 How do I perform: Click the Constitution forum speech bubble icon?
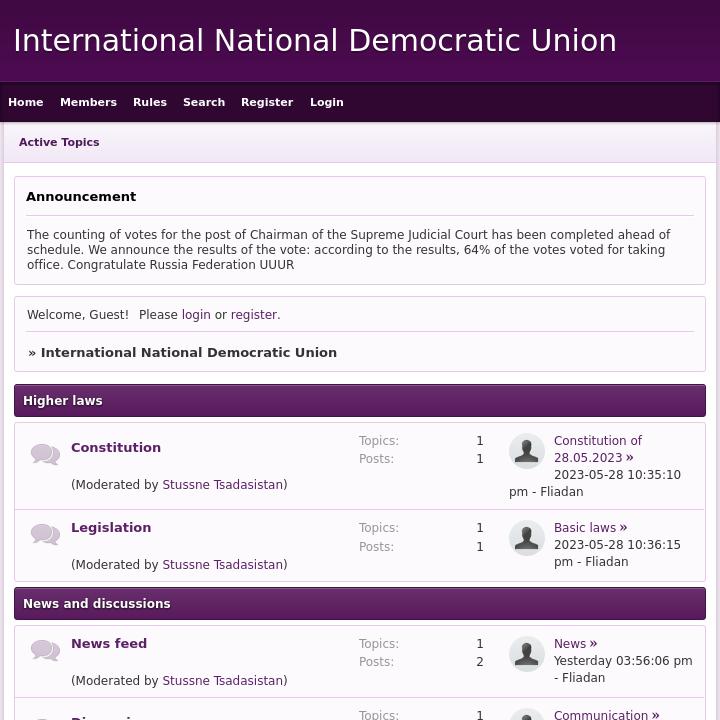pos(45,454)
